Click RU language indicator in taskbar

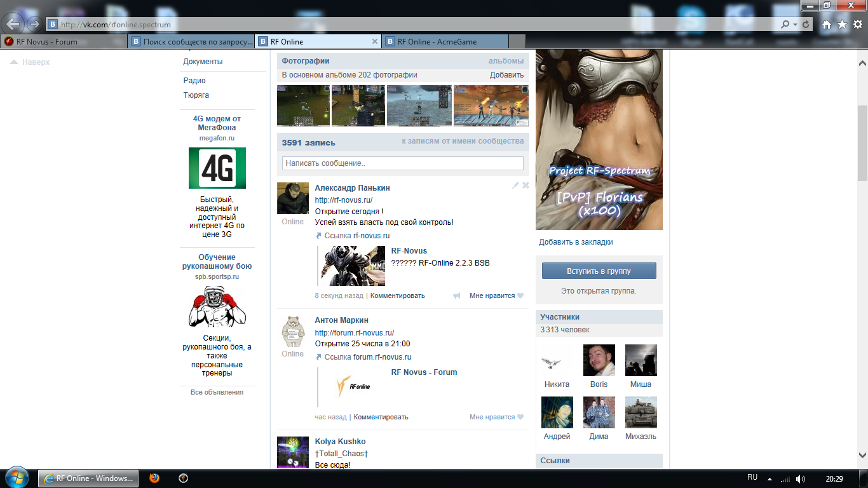point(752,477)
